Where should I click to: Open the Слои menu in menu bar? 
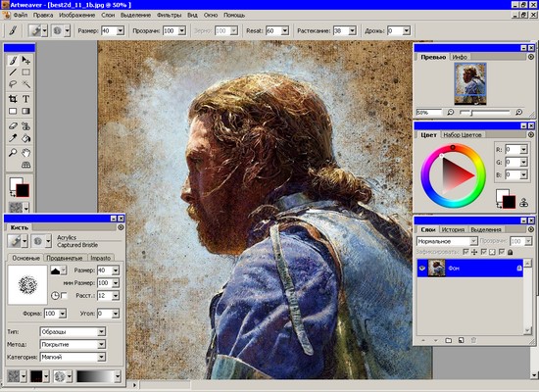tap(108, 15)
